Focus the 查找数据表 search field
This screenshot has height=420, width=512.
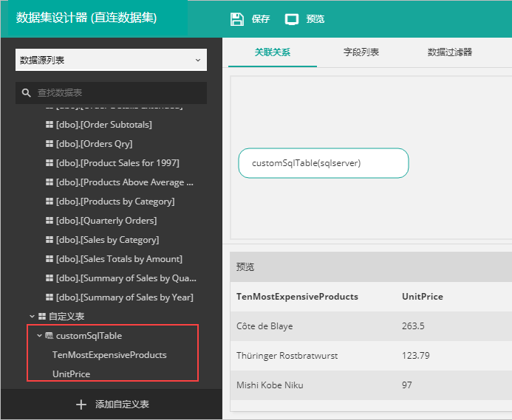tap(118, 93)
